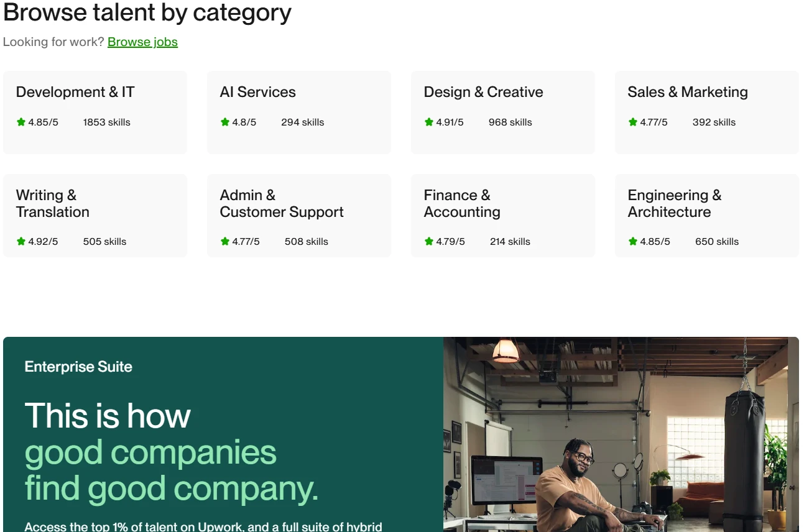Image resolution: width=804 pixels, height=532 pixels.
Task: Select the Finance & Accounting category
Action: coord(502,214)
